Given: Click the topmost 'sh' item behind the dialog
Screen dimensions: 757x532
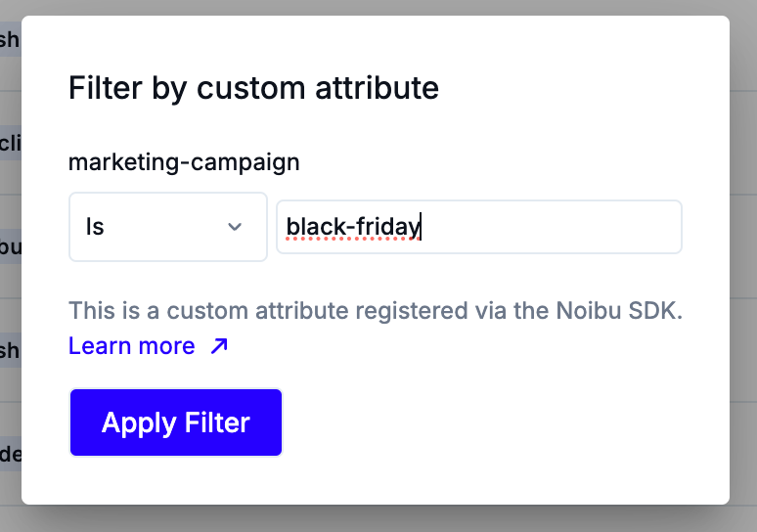Looking at the screenshot, I should coord(10,40).
